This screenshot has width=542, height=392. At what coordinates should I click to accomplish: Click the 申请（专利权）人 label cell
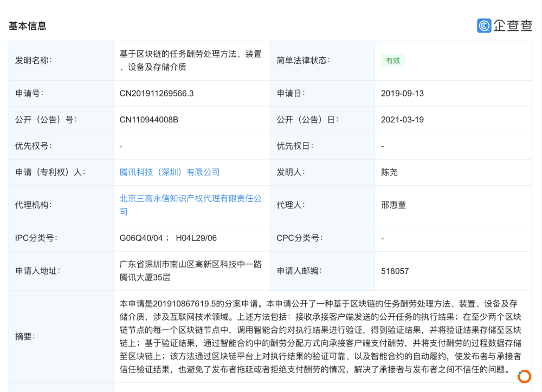coord(61,172)
